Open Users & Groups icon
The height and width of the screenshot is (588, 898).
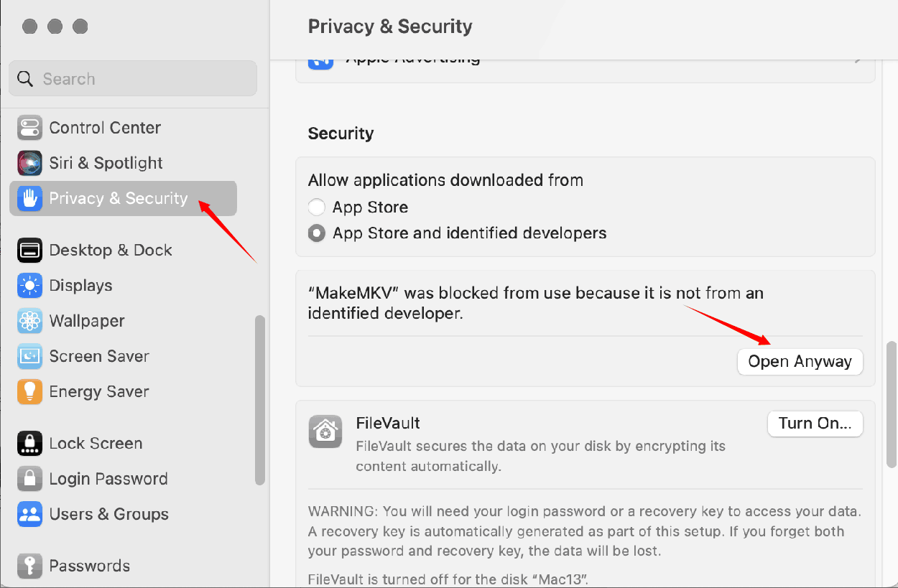point(29,514)
